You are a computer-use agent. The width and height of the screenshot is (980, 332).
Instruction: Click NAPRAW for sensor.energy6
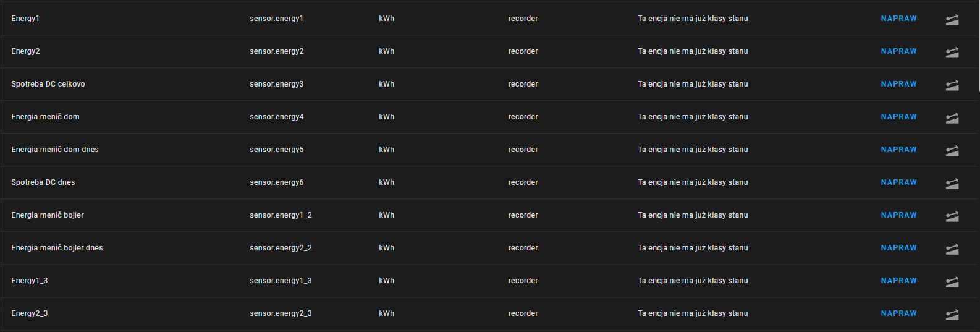pos(898,182)
